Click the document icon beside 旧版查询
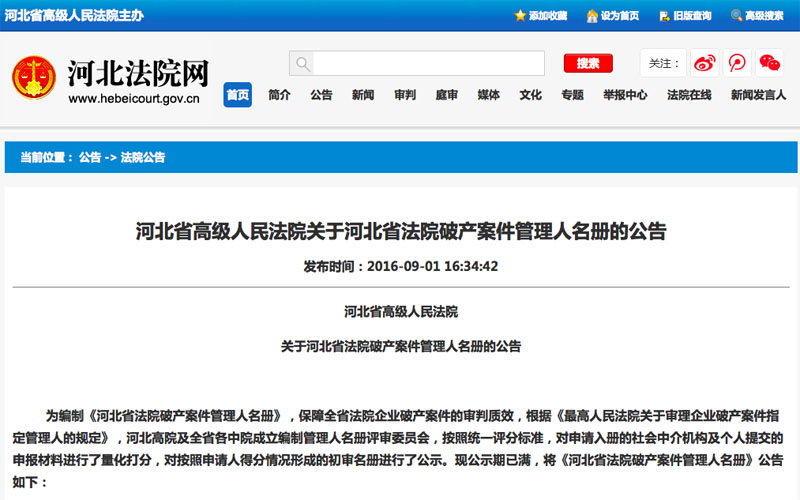This screenshot has height=500, width=800. 664,16
